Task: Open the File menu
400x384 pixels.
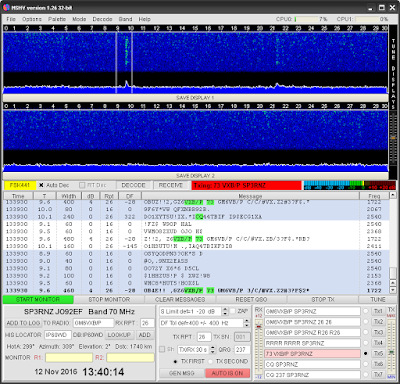Action: (11, 19)
